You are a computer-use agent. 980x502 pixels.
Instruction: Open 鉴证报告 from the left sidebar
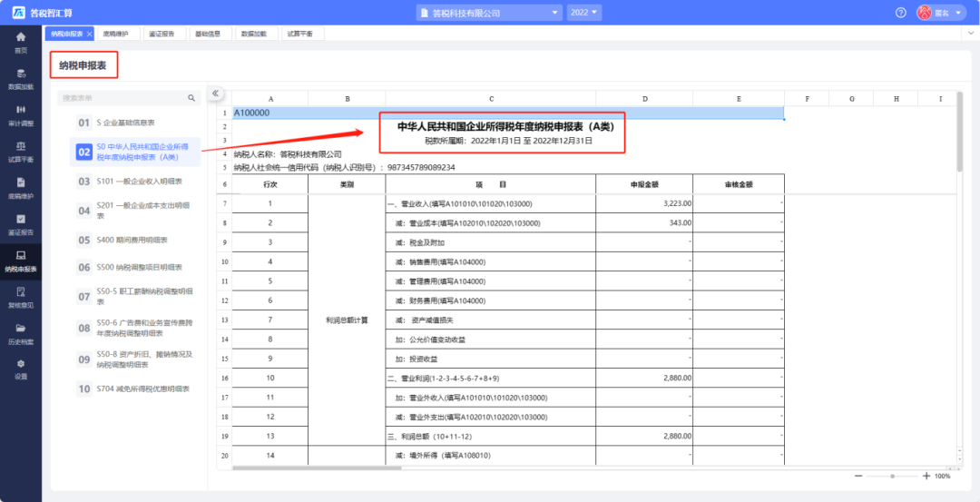click(x=21, y=224)
